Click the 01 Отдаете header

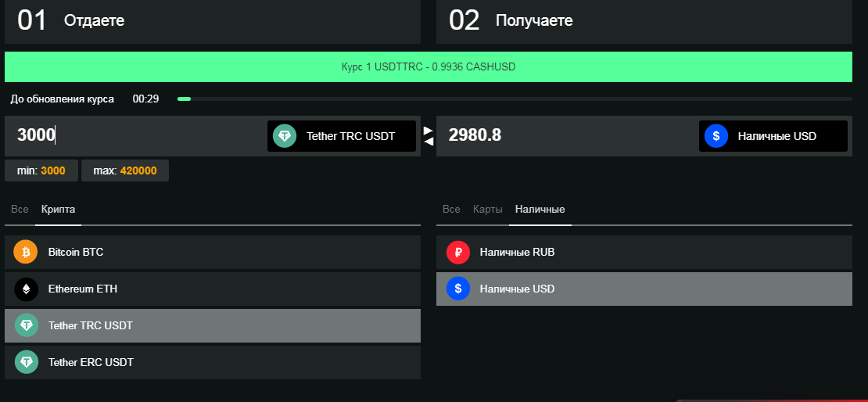(213, 21)
